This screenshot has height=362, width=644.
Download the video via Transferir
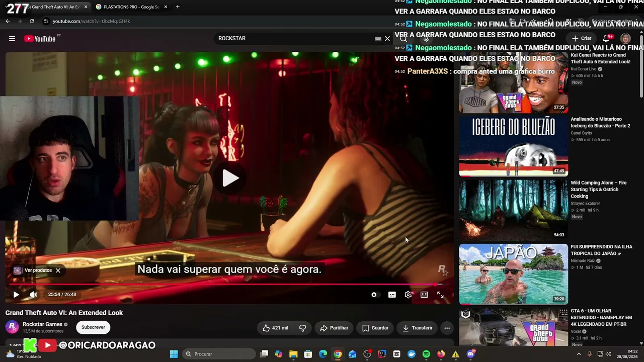point(417,328)
